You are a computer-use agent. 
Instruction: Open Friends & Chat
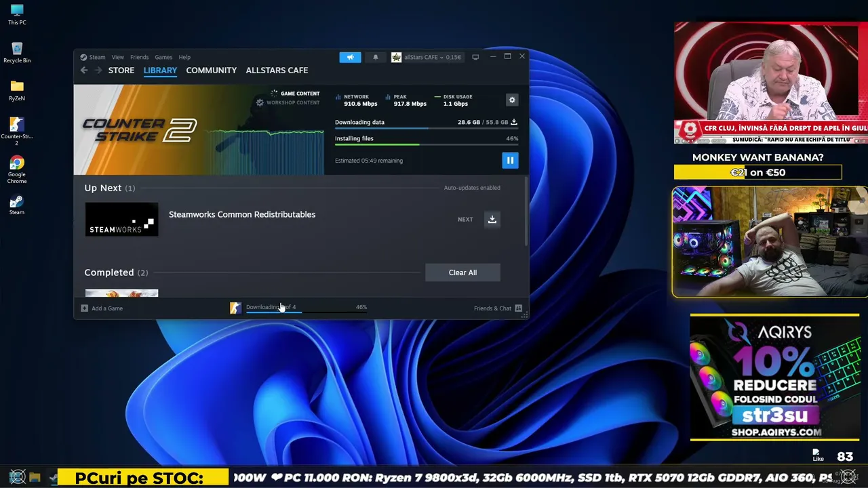498,308
